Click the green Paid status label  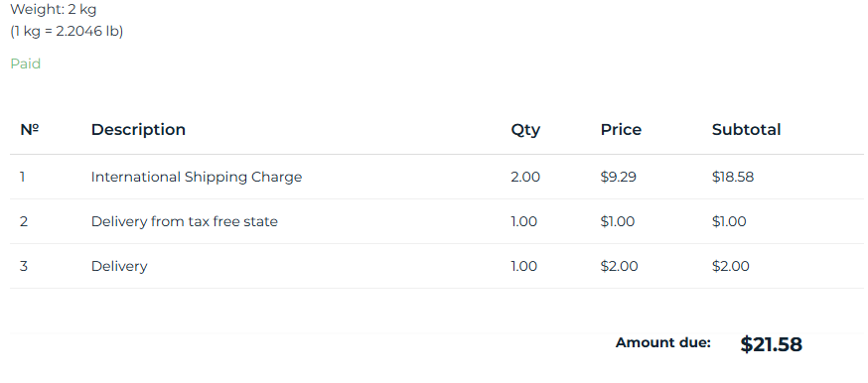(26, 64)
